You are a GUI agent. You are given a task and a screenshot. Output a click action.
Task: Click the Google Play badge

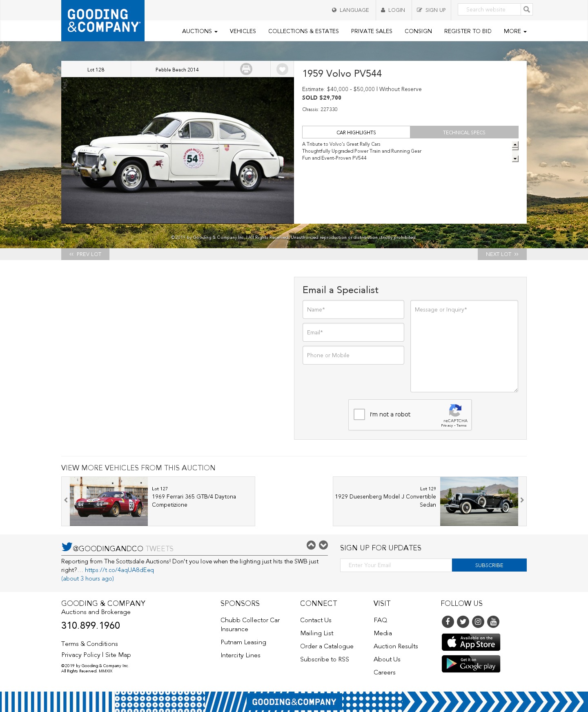click(471, 664)
